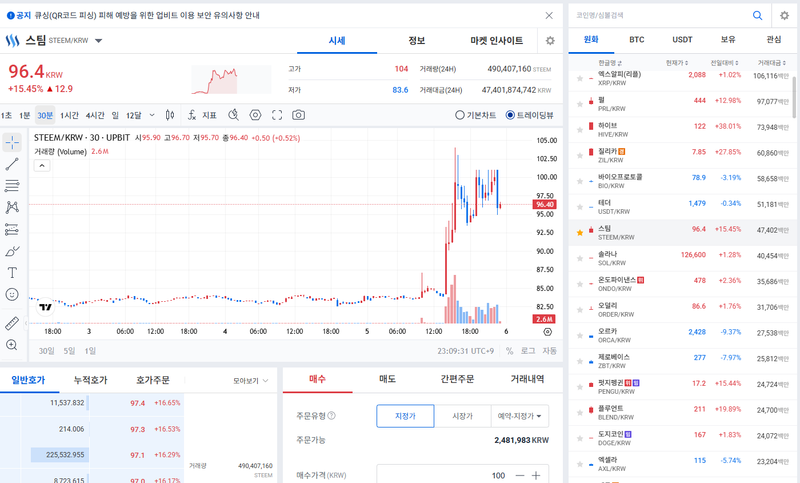
Task: Favorite the 하이브 HIVE/KRW star
Action: [580, 130]
